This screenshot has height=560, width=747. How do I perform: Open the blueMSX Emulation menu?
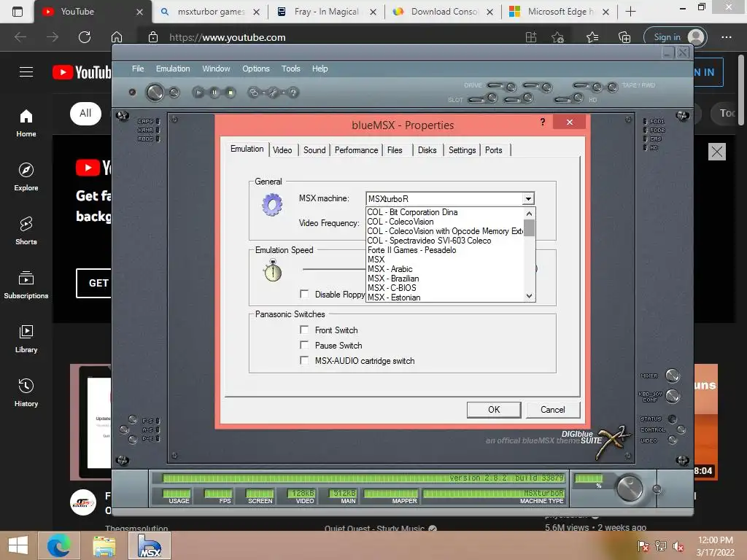(x=173, y=69)
